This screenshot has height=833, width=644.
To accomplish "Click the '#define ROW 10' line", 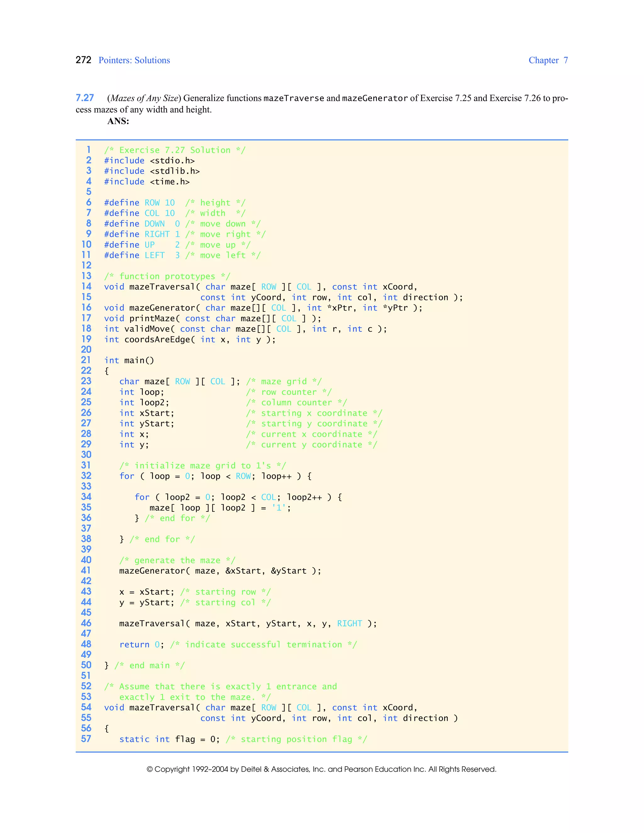I will [x=139, y=202].
